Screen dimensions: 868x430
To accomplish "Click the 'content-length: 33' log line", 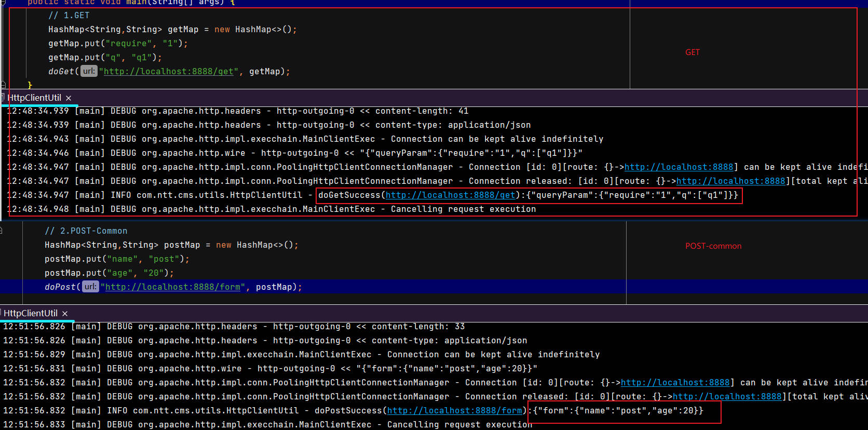I will pos(234,326).
